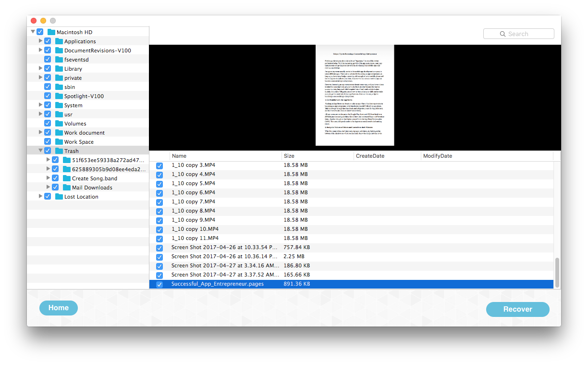Click the private folder icon
Viewport: 588px width, 365px height.
pos(59,78)
